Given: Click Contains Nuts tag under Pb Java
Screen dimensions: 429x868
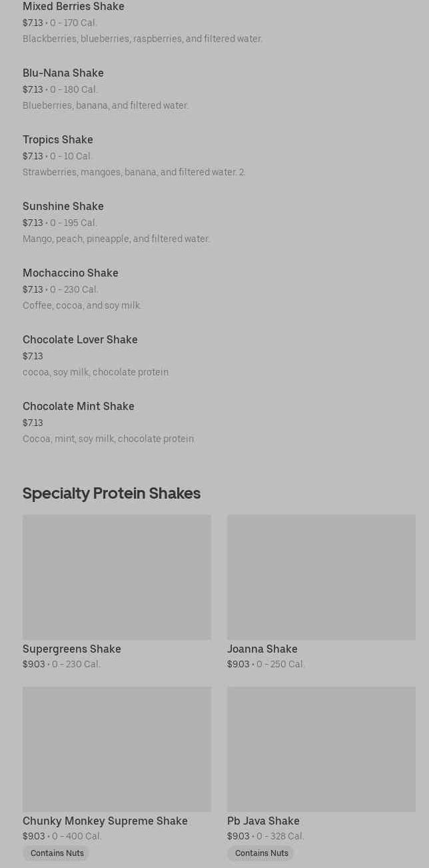Looking at the screenshot, I should 261,853.
